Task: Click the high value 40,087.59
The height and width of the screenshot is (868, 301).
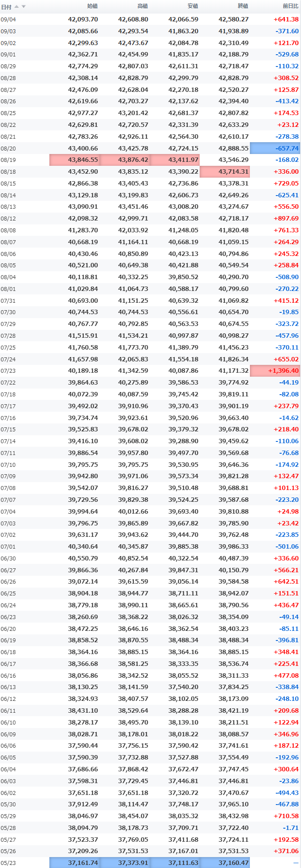Action: [x=133, y=395]
